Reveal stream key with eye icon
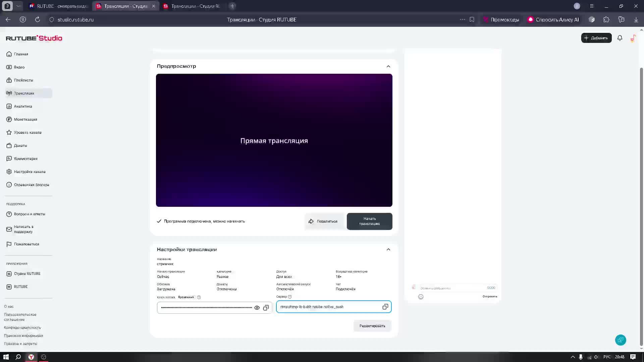The height and width of the screenshot is (362, 644). [257, 308]
